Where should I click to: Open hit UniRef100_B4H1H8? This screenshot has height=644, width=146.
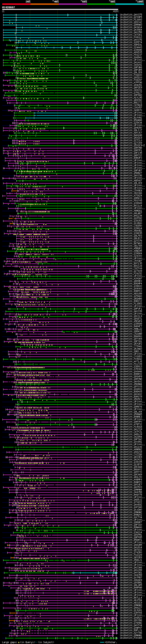pyautogui.click(x=131, y=135)
